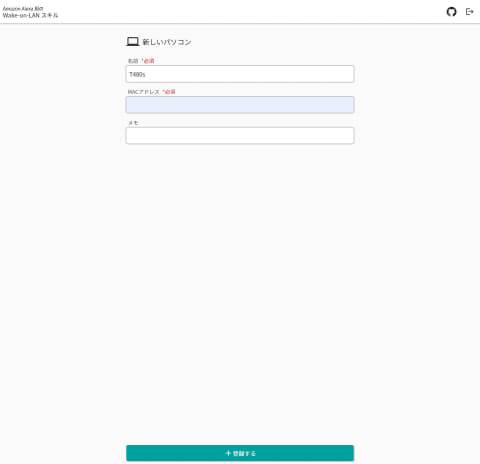Click the red 必須 marker beside MACアドレス

(169, 92)
